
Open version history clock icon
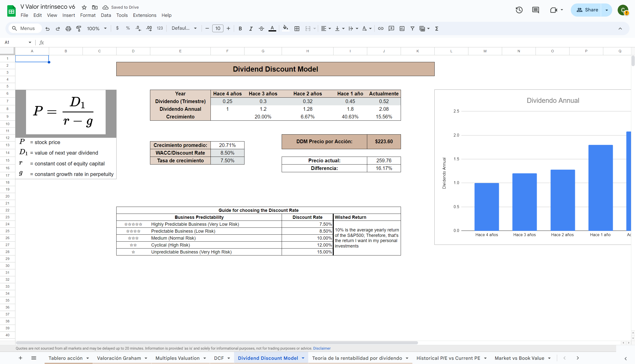coord(519,10)
